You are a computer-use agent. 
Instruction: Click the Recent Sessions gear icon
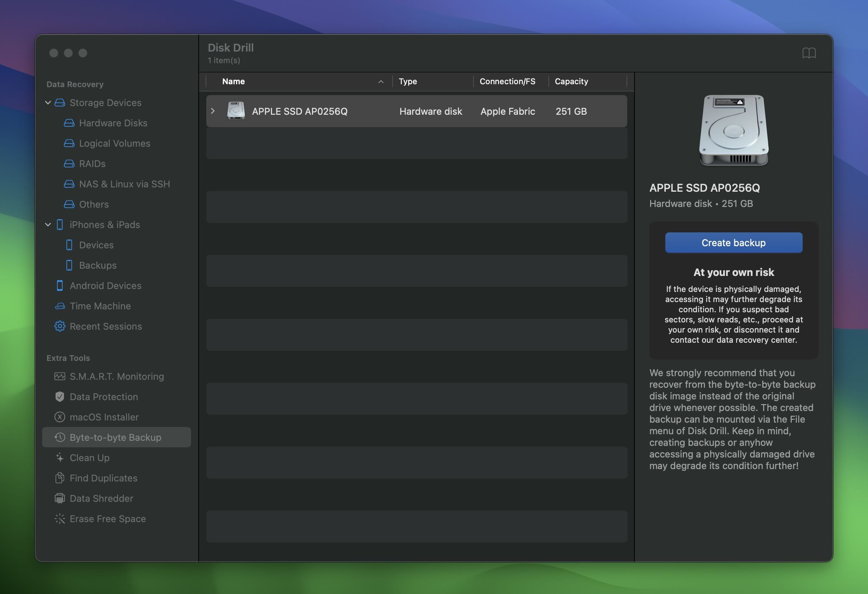click(x=60, y=326)
